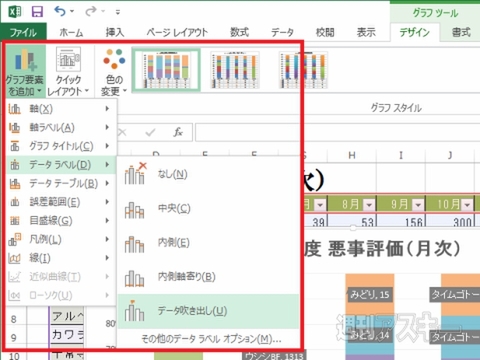The image size is (480, 360).
Task: Open the 線(I) submenu
Action: click(61, 258)
